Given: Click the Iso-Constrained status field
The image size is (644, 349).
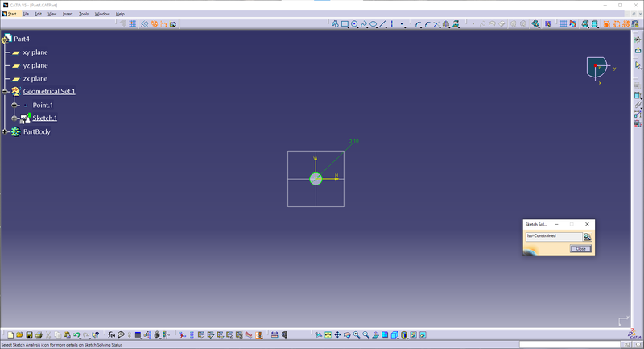Looking at the screenshot, I should coord(553,236).
